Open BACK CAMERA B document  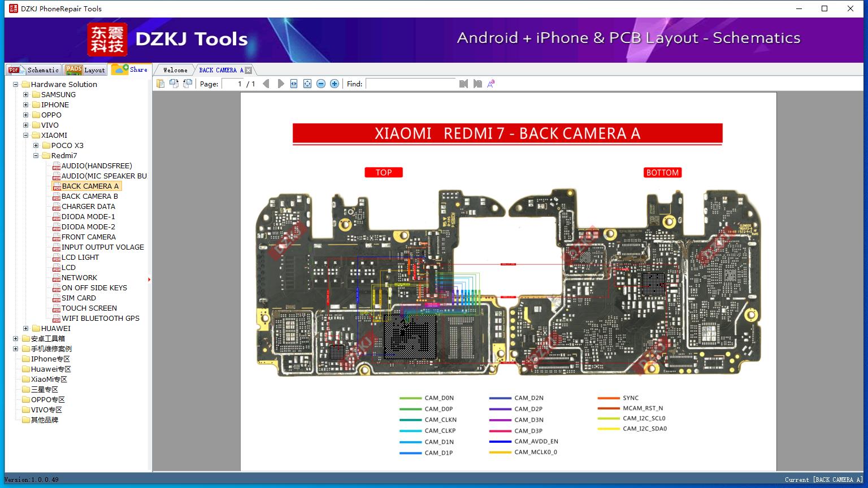point(90,197)
